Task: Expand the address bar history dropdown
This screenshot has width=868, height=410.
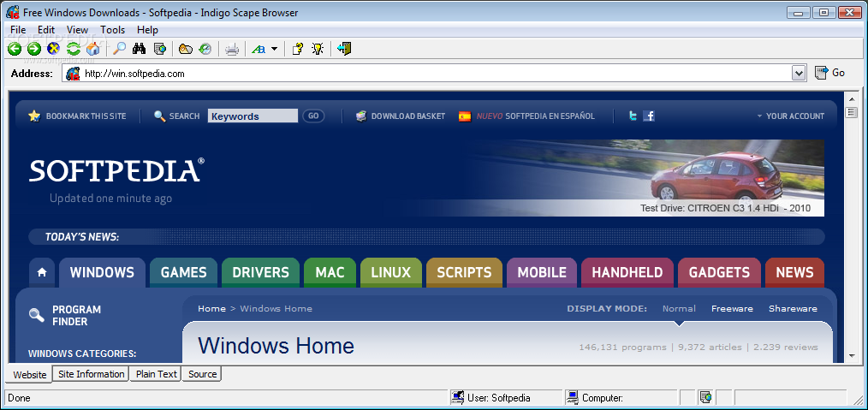Action: [x=799, y=73]
